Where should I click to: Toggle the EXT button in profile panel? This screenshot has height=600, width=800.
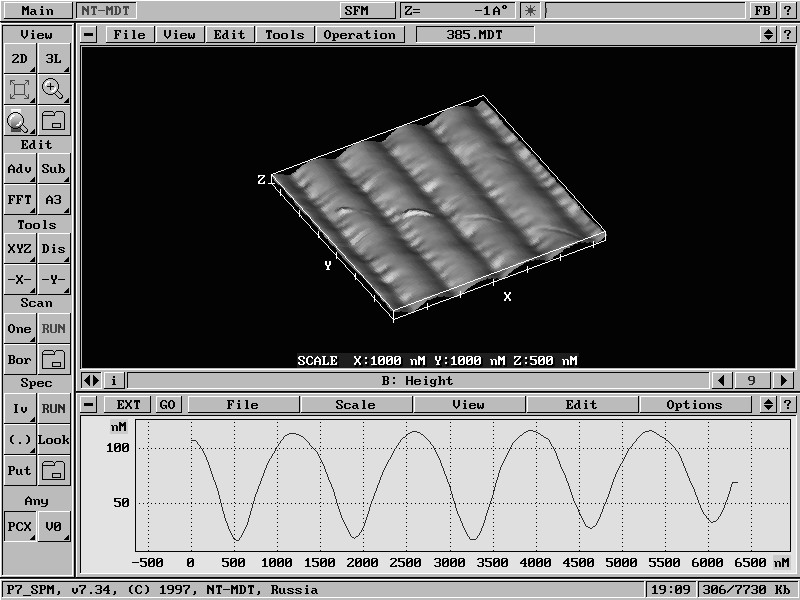[x=129, y=405]
